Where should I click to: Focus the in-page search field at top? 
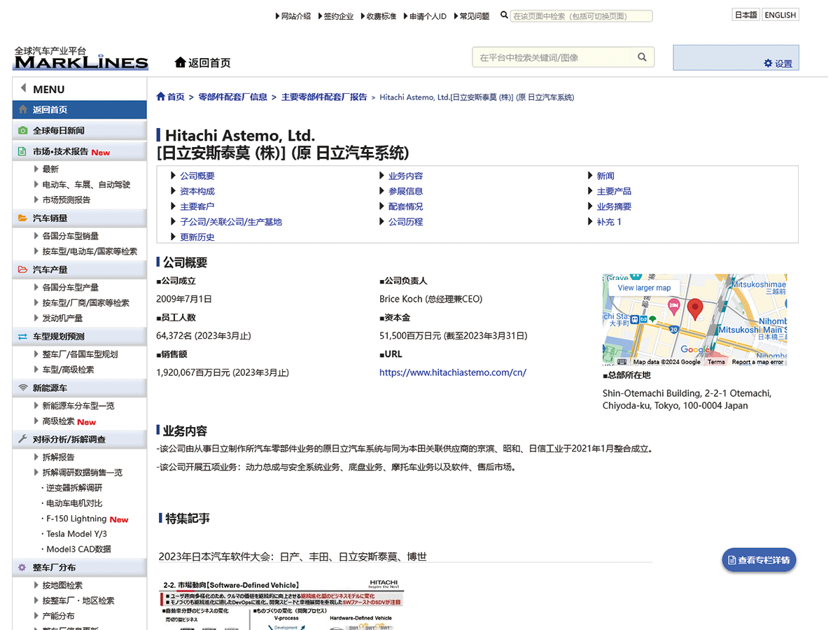coord(581,15)
